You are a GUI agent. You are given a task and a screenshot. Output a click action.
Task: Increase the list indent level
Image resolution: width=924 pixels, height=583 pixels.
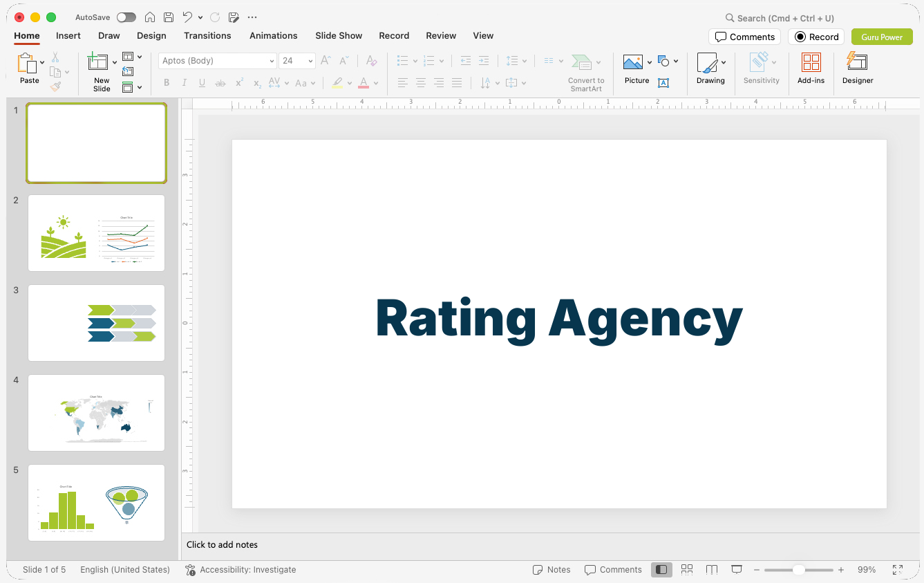click(484, 61)
